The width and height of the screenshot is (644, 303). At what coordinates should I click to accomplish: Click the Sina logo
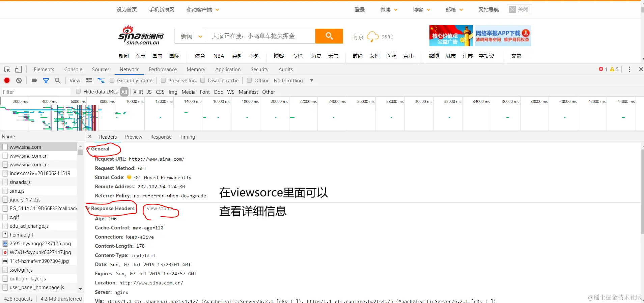pyautogui.click(x=141, y=35)
